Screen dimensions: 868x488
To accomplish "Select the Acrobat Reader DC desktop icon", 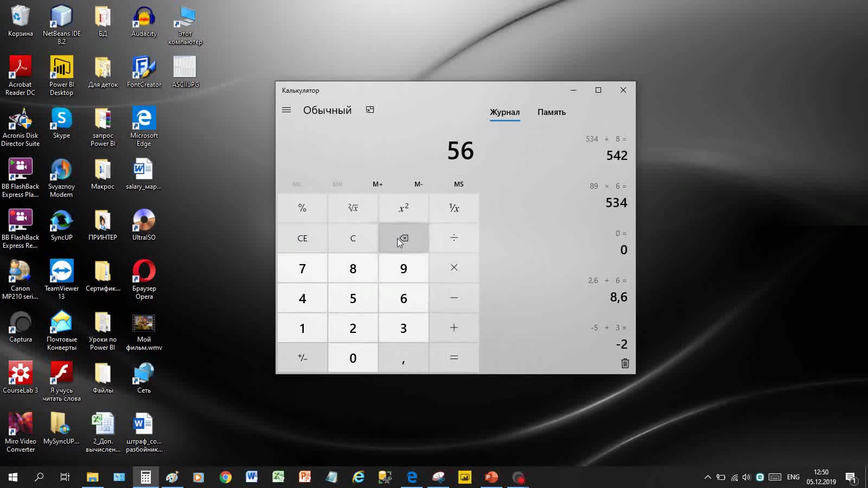I will coord(21,76).
